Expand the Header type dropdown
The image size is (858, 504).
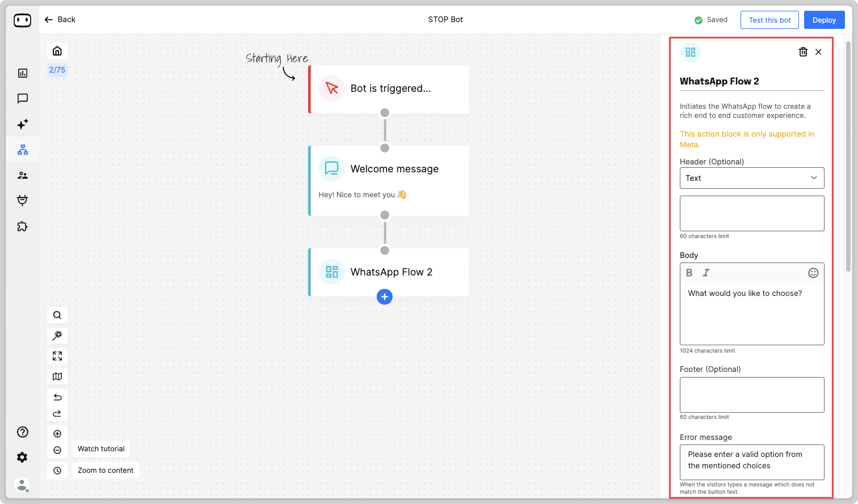751,178
